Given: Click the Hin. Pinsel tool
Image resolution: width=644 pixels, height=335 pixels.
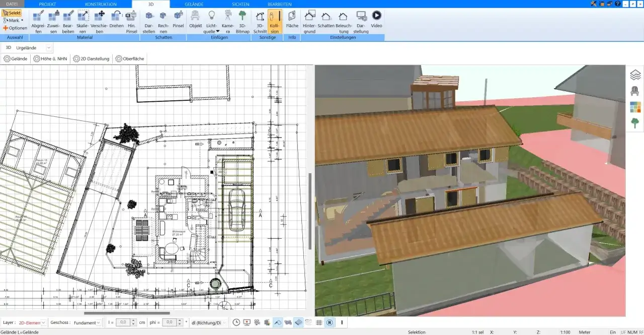Looking at the screenshot, I should click(x=131, y=22).
